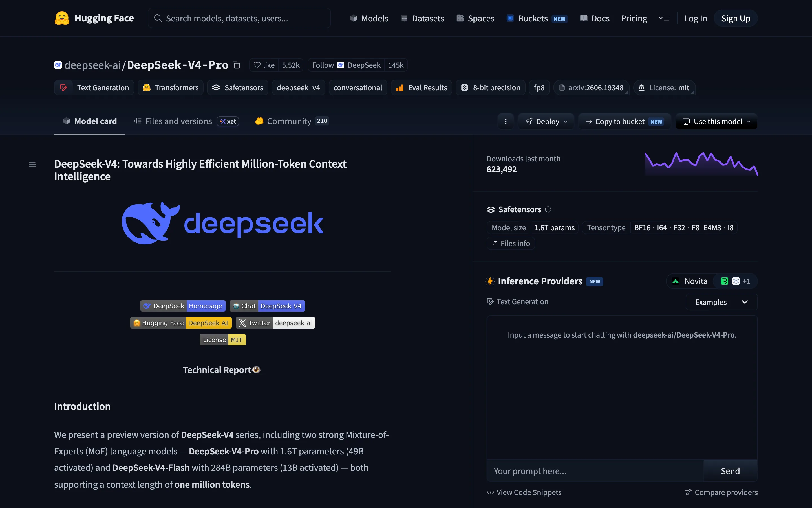This screenshot has width=812, height=508.
Task: Click the downloads last month chart
Action: [701, 164]
